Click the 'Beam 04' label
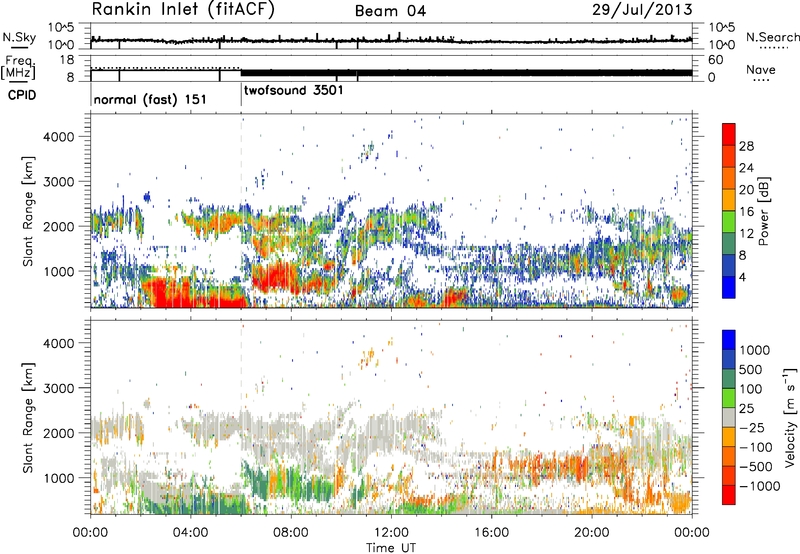Screen dimensions: 800x554 click(x=390, y=11)
